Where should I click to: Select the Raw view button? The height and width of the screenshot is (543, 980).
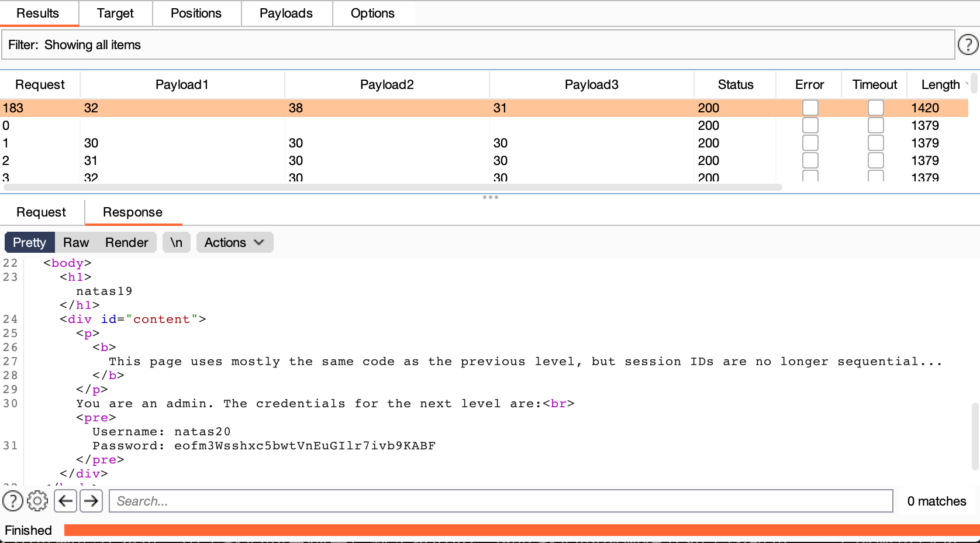pyautogui.click(x=76, y=242)
